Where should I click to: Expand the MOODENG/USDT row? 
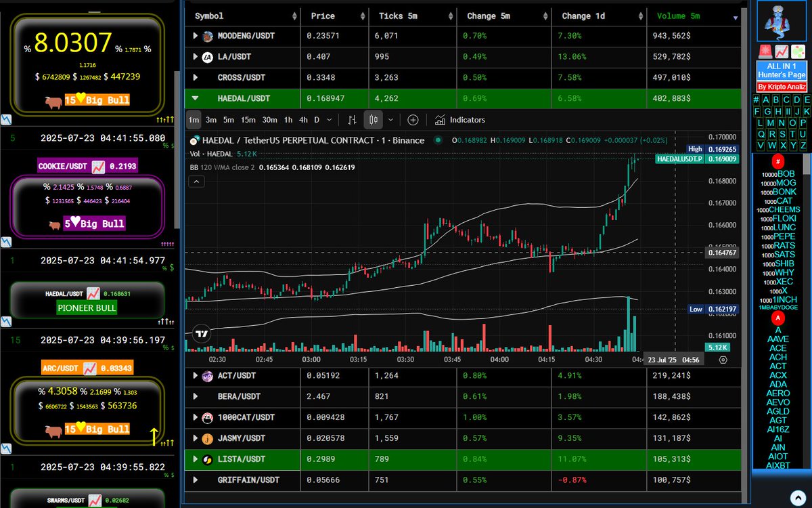[196, 35]
